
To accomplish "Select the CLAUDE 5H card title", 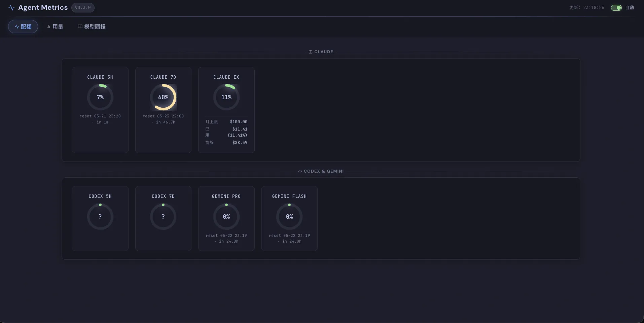I will [x=100, y=77].
